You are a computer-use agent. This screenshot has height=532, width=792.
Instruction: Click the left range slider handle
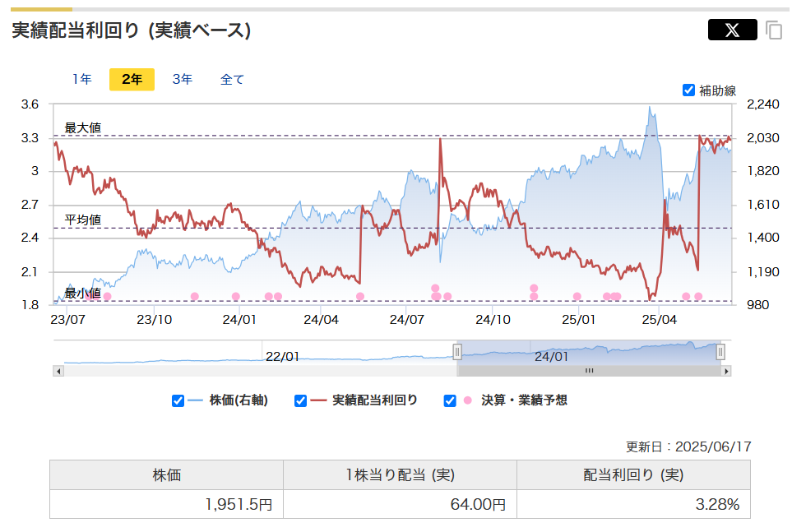click(458, 352)
